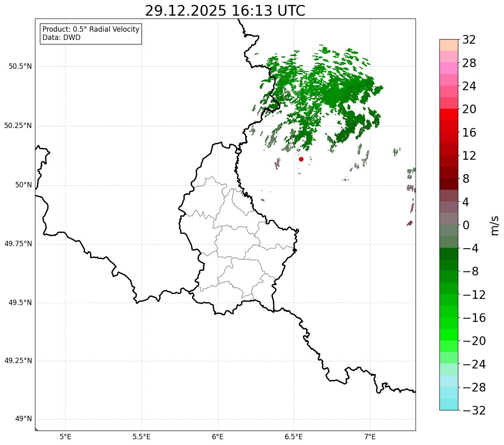Select the 49.25°N latitude tick label
The height and width of the screenshot is (445, 504).
click(18, 361)
